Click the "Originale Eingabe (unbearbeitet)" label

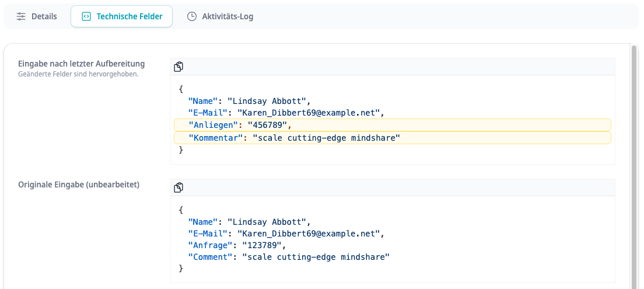click(x=79, y=184)
